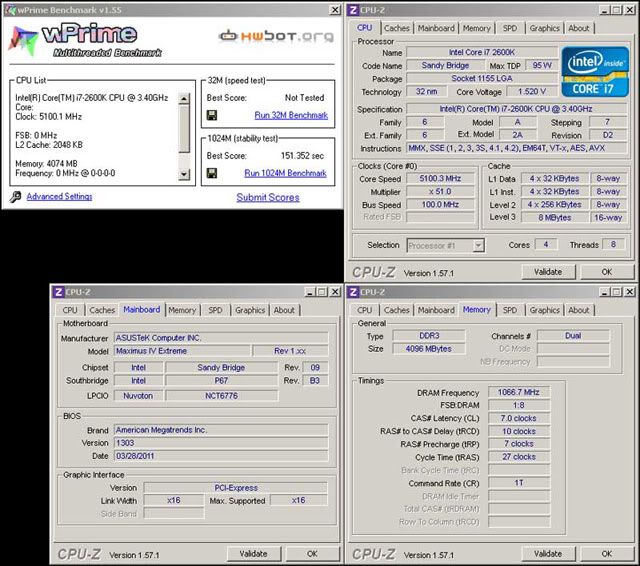Click the DRAM Frequency 1066.7 MHz value
This screenshot has width=640, height=566.
tap(519, 392)
